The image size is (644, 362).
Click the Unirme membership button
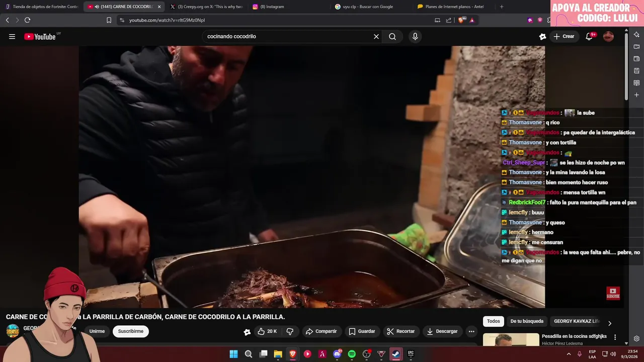click(x=97, y=331)
